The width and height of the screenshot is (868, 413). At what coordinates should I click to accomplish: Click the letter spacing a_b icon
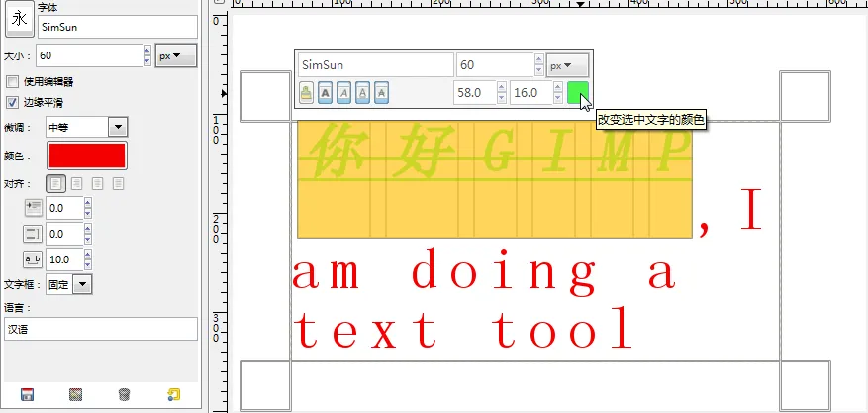coord(33,259)
